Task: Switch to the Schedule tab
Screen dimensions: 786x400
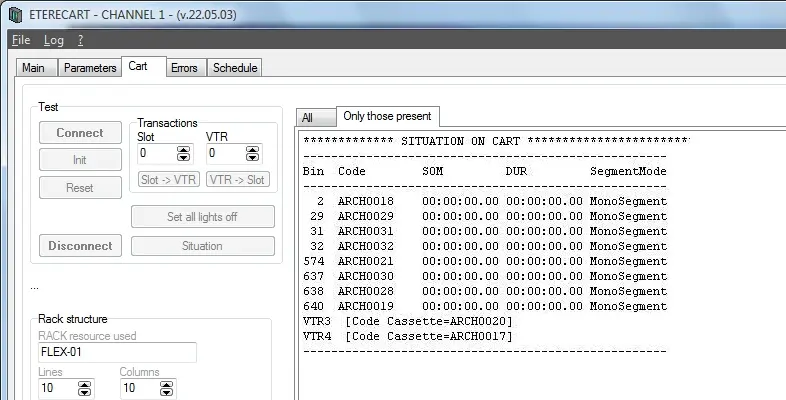Action: pos(235,68)
